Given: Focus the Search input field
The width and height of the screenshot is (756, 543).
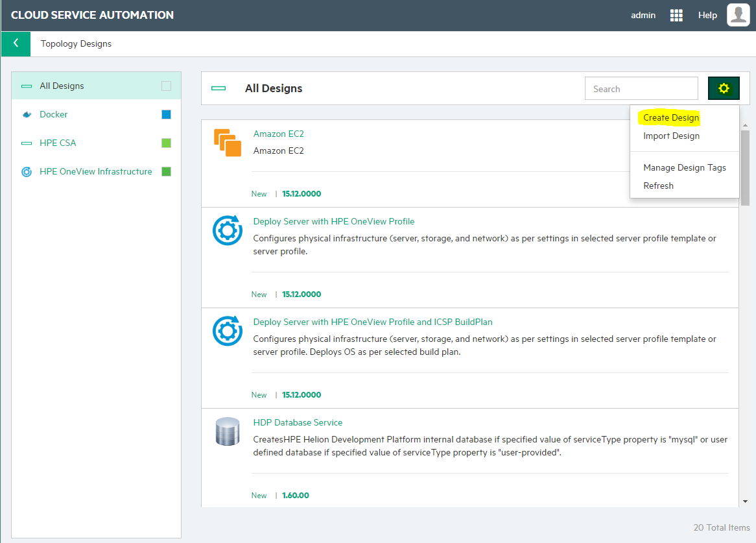Looking at the screenshot, I should pyautogui.click(x=641, y=89).
